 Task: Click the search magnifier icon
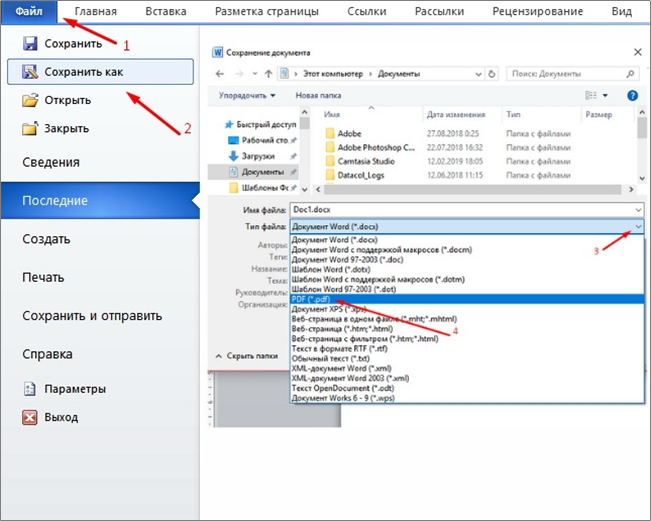pyautogui.click(x=630, y=74)
